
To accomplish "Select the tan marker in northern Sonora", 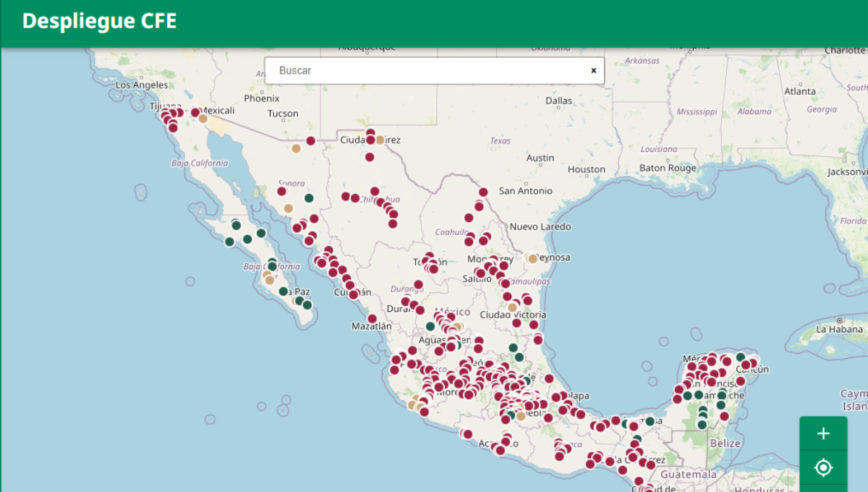I will pos(296,149).
